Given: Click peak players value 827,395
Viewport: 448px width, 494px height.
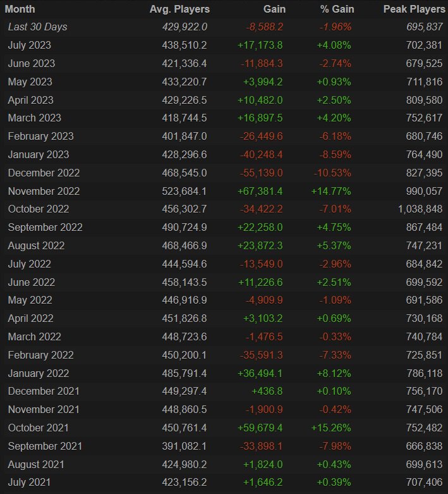Looking at the screenshot, I should pos(425,173).
